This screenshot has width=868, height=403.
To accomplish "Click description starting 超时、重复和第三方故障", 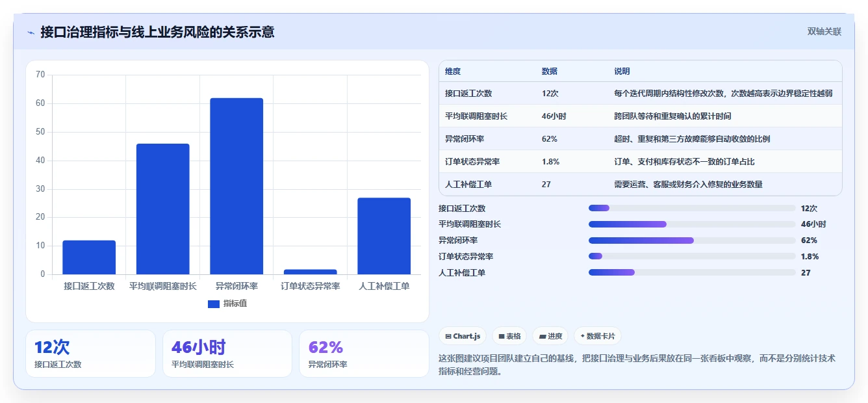I will [x=692, y=139].
